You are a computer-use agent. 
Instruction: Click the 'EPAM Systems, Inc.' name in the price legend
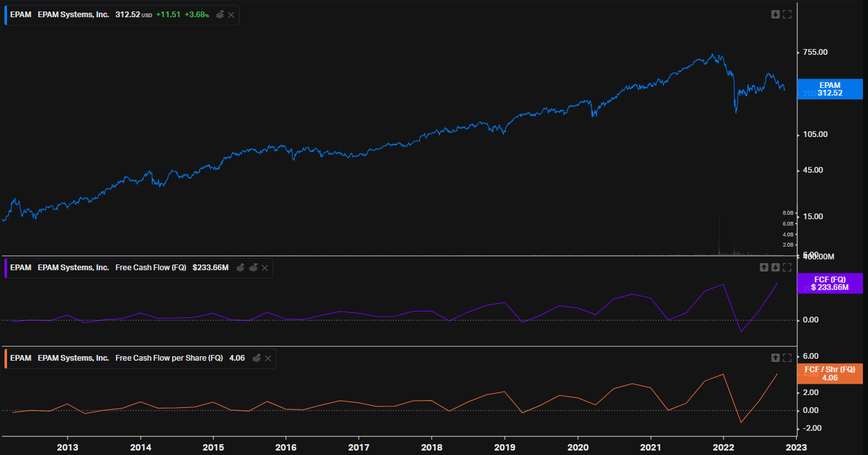click(73, 15)
